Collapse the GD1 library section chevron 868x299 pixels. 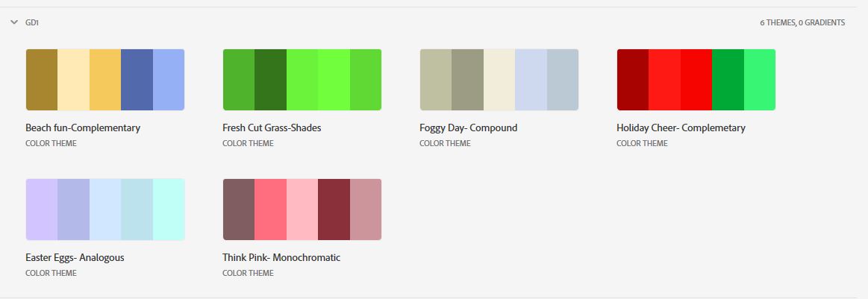[x=14, y=22]
